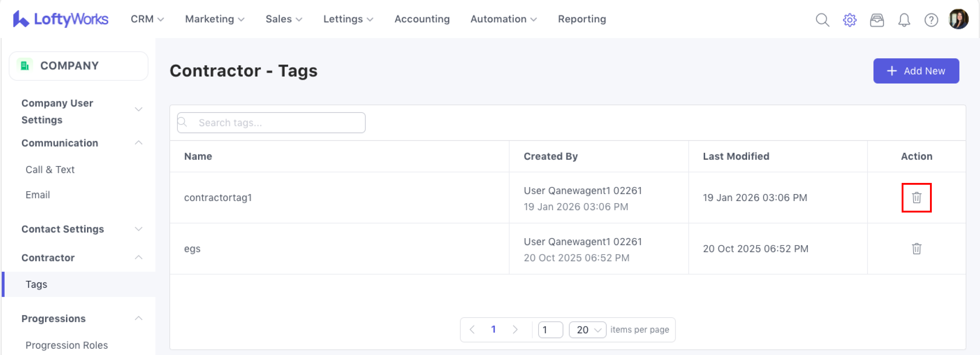Expand Company User Settings section

click(139, 110)
